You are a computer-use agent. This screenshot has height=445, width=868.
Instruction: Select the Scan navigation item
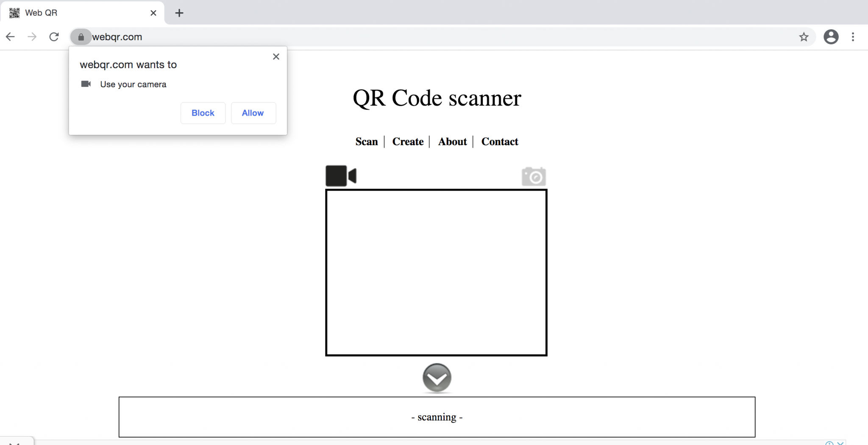pyautogui.click(x=367, y=142)
